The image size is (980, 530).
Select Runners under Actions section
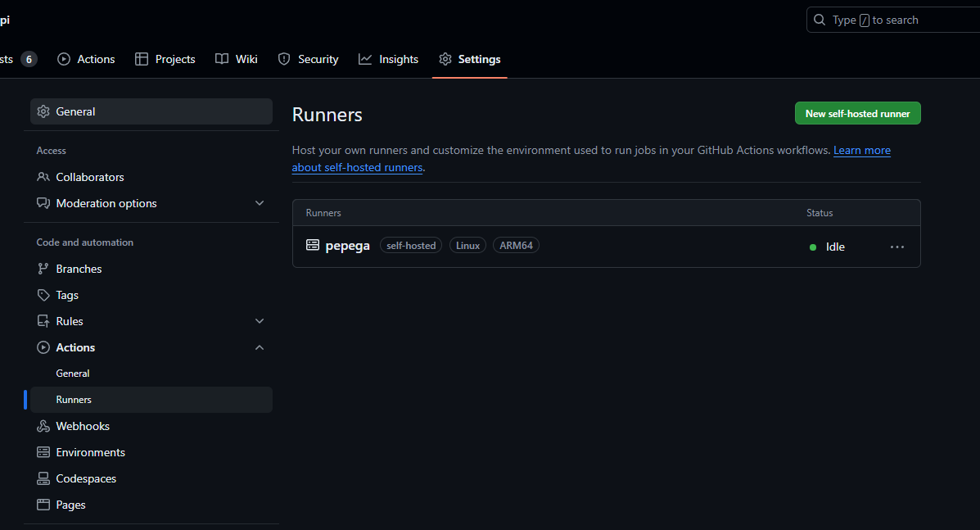(151, 400)
